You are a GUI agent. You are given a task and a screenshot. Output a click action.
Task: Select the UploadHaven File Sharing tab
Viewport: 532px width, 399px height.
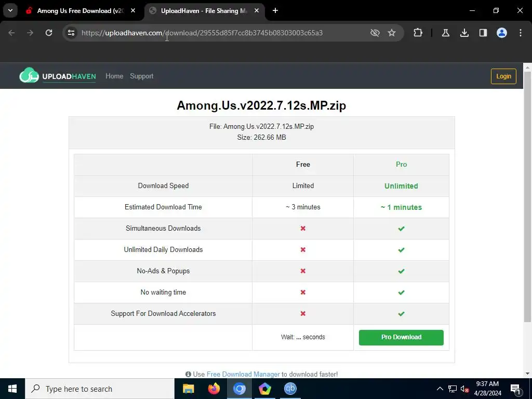click(x=204, y=11)
